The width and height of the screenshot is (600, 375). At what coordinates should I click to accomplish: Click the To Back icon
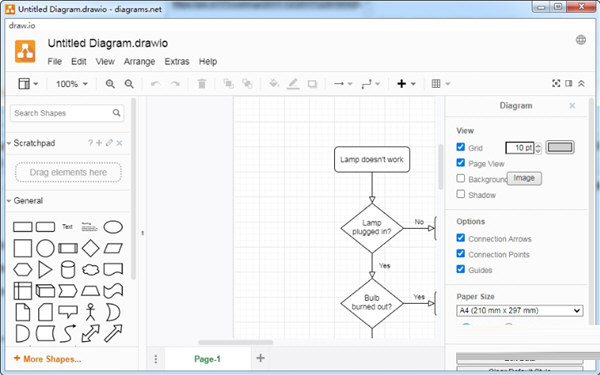(247, 84)
